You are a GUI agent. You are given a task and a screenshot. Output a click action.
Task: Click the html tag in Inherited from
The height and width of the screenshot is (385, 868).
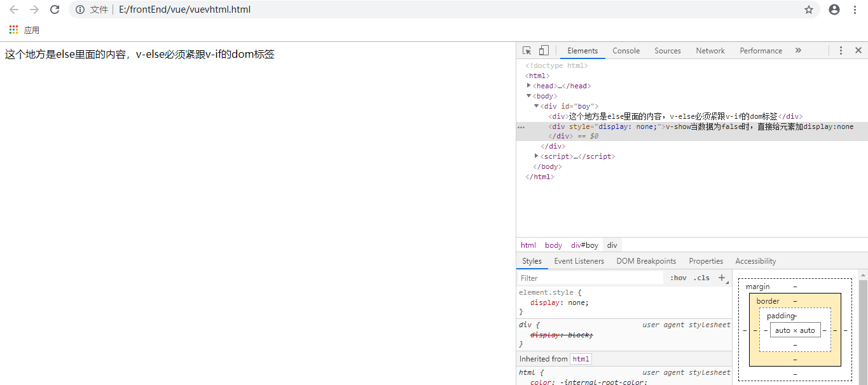coord(581,359)
